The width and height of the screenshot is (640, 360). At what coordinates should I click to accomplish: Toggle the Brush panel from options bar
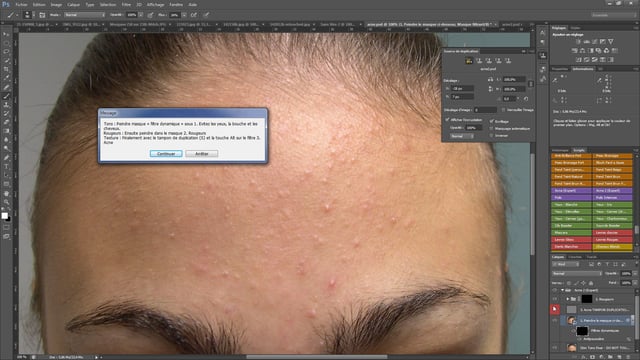(x=42, y=15)
